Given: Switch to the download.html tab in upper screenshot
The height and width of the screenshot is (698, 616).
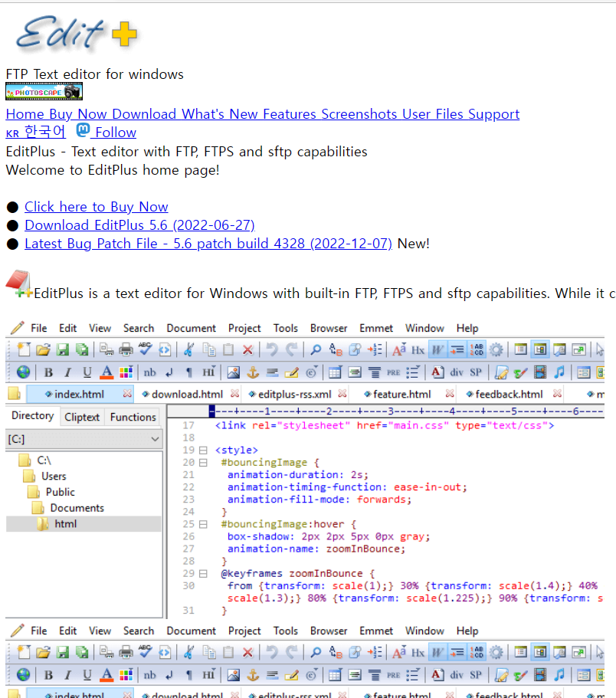Looking at the screenshot, I should (188, 395).
